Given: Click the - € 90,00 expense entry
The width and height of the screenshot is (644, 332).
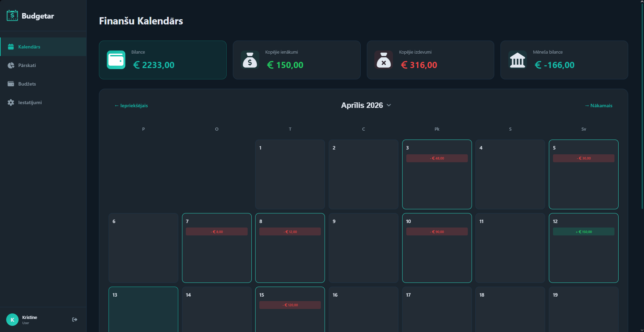Looking at the screenshot, I should [437, 232].
